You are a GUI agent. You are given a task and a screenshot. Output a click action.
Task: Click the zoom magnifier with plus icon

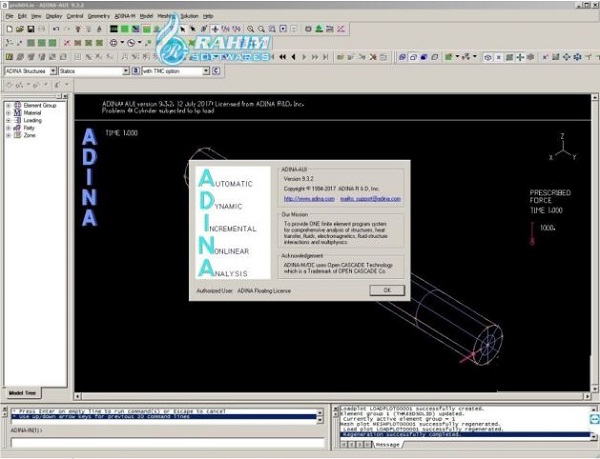click(x=250, y=29)
